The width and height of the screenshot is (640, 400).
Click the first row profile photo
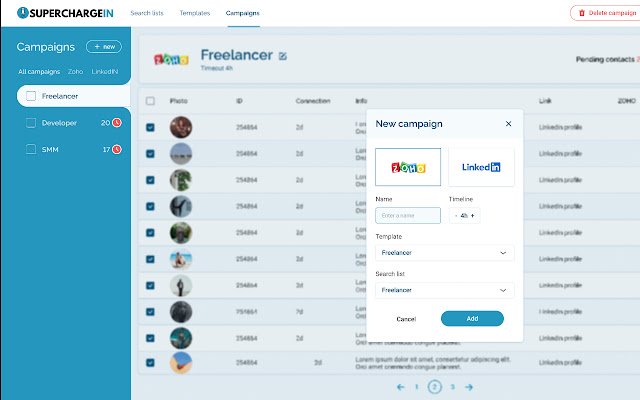(x=180, y=127)
